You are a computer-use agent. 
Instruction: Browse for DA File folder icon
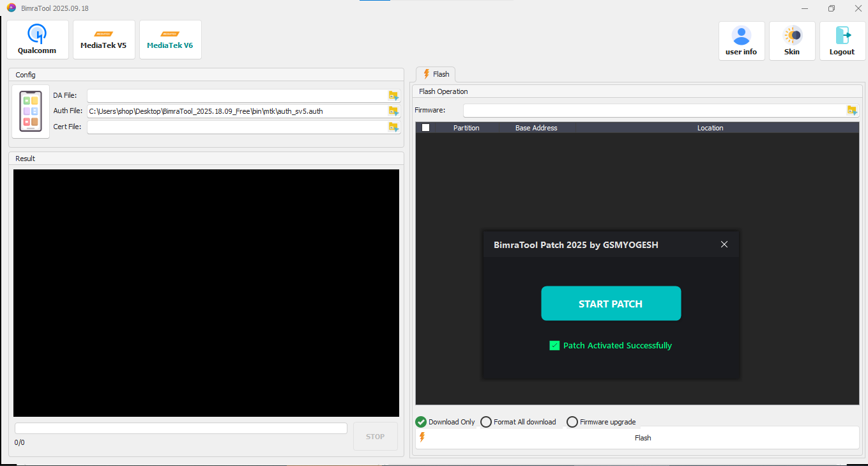tap(393, 95)
